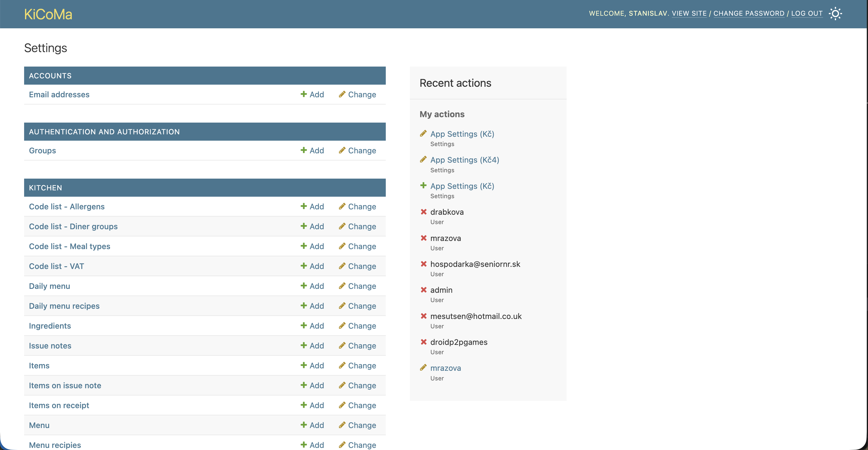This screenshot has width=868, height=450.
Task: Click the pencil icon for Daily menu
Action: (342, 286)
